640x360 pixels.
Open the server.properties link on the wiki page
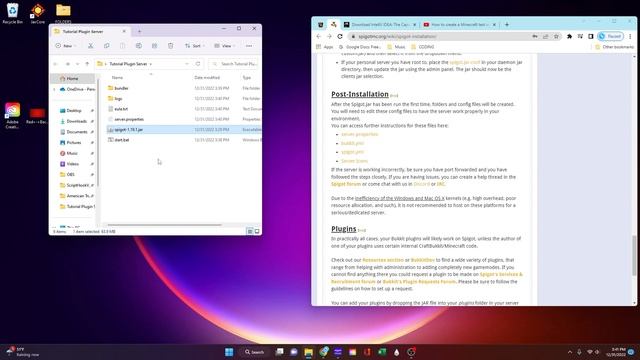click(360, 134)
